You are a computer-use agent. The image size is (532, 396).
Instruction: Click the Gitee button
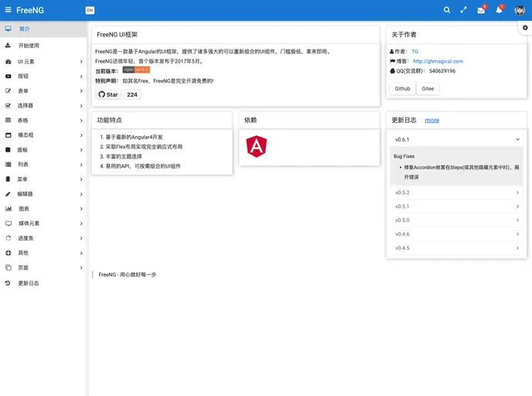coord(428,89)
